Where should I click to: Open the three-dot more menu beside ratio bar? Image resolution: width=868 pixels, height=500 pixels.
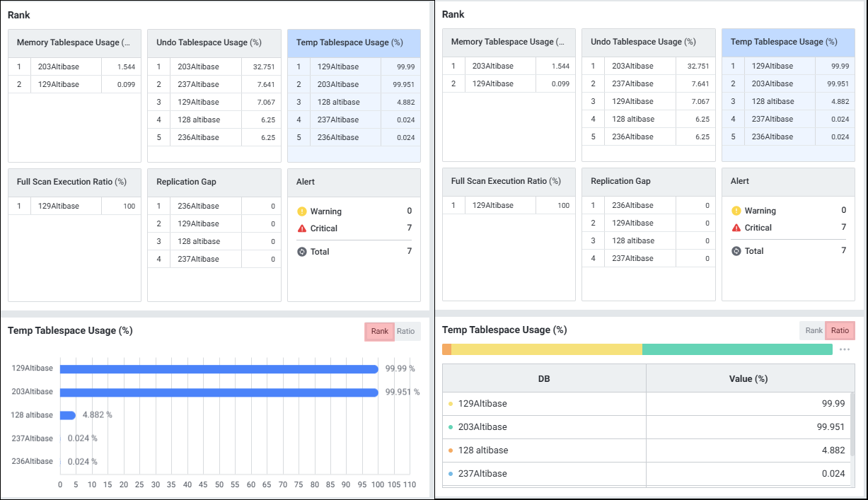[844, 349]
